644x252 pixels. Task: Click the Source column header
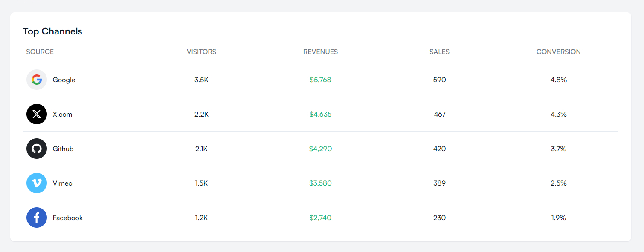click(x=40, y=52)
